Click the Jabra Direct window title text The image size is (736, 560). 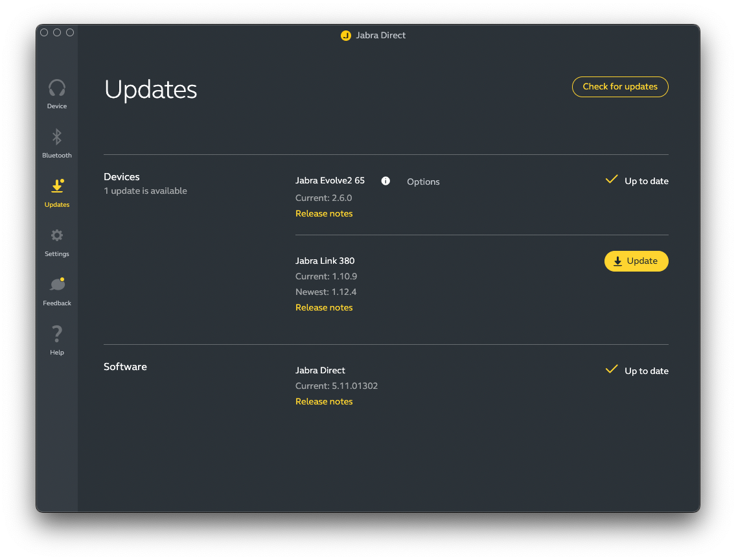[x=381, y=36]
